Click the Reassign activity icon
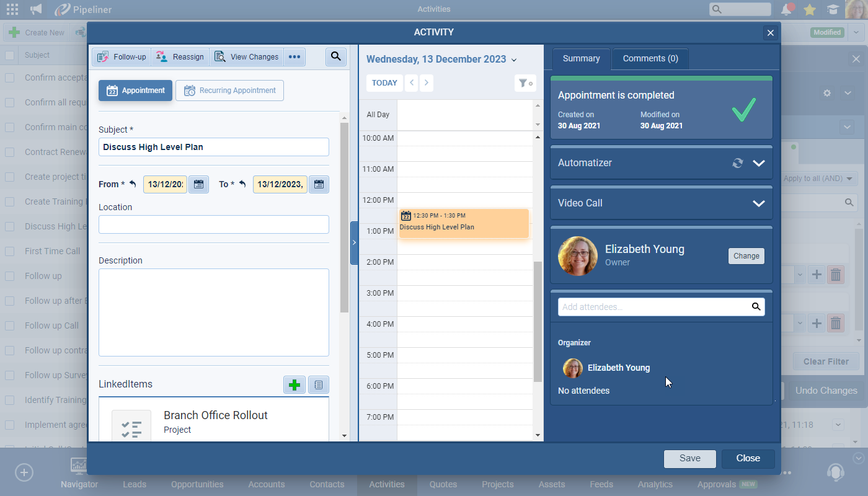Image resolution: width=868 pixels, height=496 pixels. (180, 57)
